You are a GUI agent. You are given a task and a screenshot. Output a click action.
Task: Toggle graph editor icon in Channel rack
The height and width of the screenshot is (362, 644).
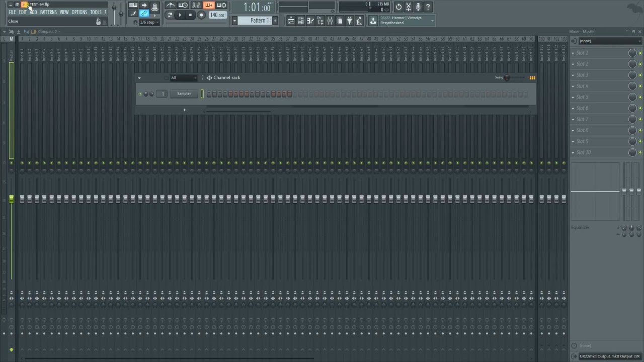pos(532,78)
